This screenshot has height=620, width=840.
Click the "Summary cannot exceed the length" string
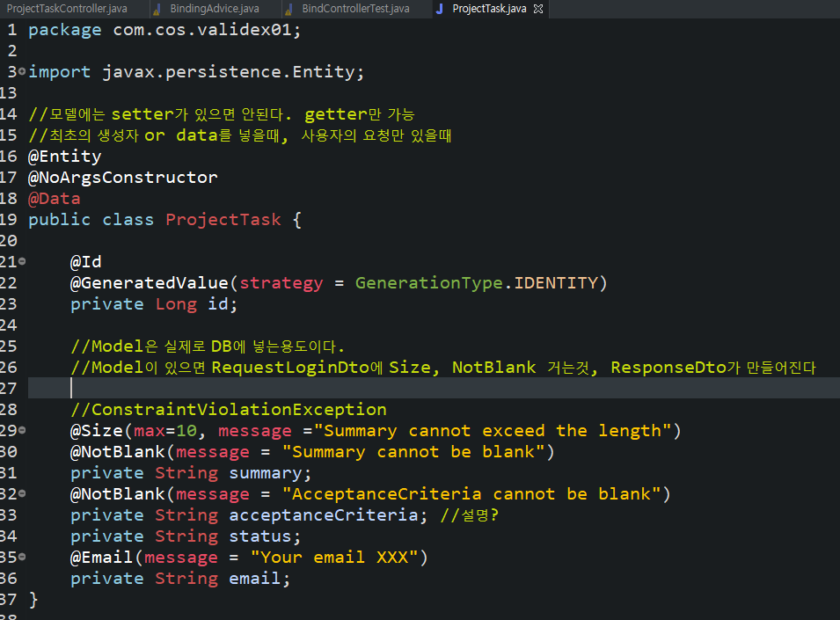click(493, 430)
